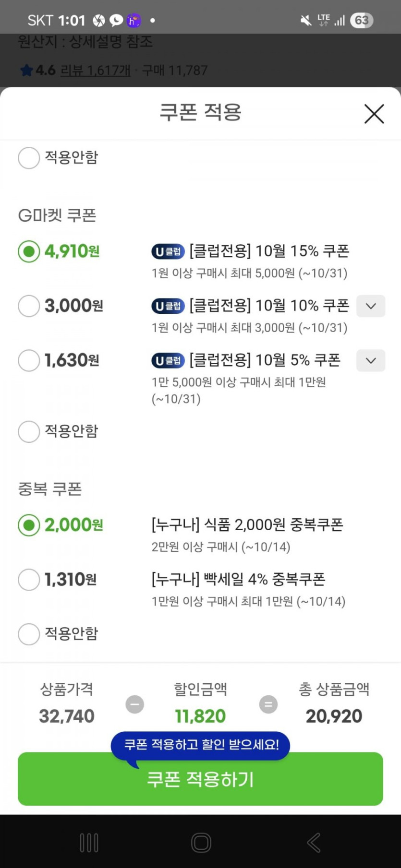This screenshot has width=401, height=868.
Task: Select the 1,630원 club 5% coupon
Action: click(29, 361)
